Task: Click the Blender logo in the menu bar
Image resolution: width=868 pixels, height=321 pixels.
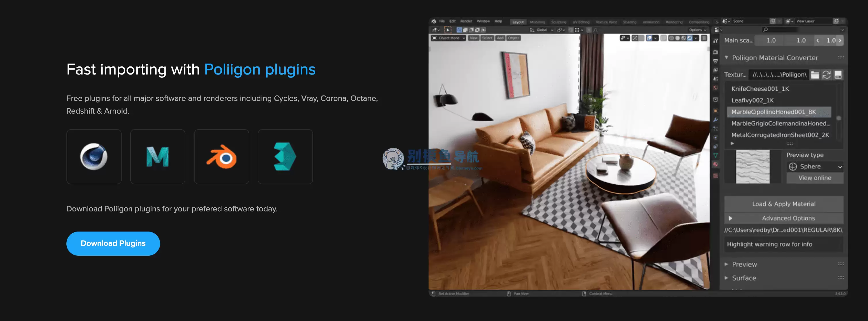Action: 434,21
